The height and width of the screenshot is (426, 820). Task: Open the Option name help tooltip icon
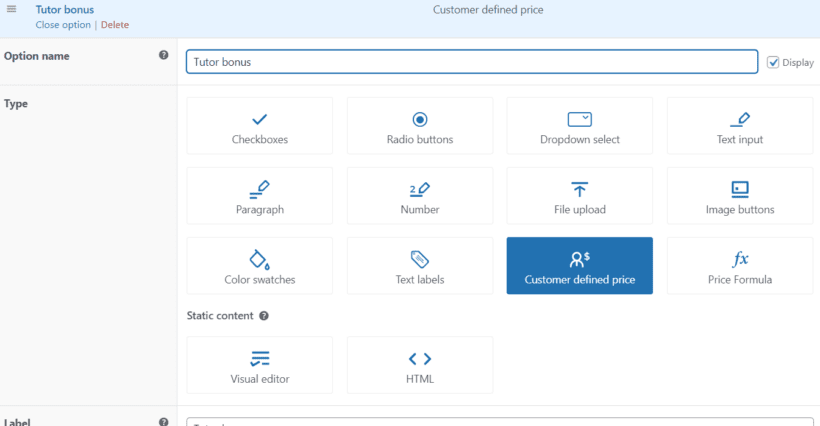pyautogui.click(x=164, y=55)
